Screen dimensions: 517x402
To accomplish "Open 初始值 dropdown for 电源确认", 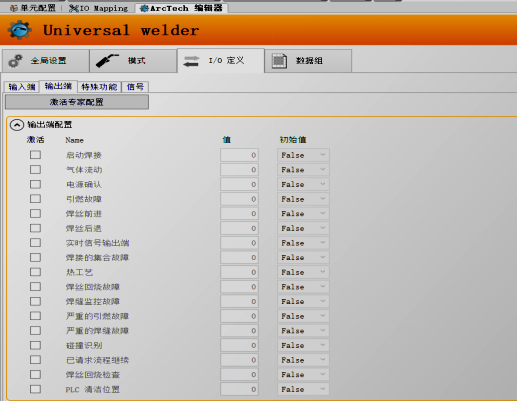I will pyautogui.click(x=303, y=184).
